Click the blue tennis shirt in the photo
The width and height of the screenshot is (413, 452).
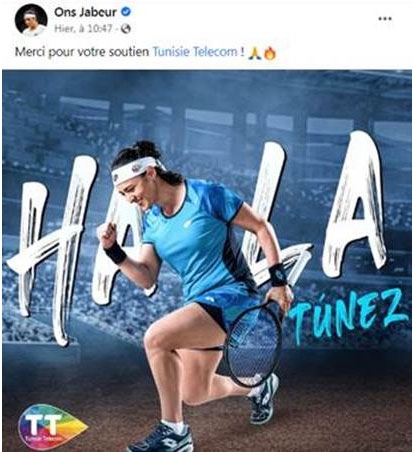[x=200, y=237]
